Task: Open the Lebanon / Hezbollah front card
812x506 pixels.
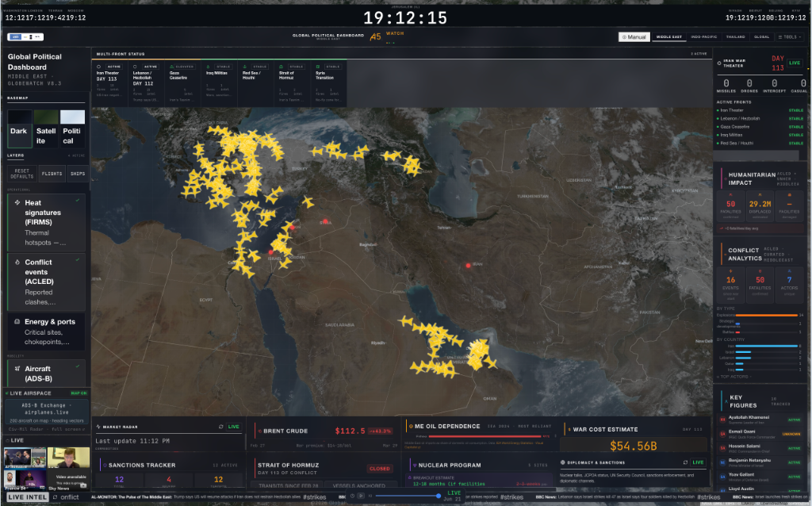Action: click(x=147, y=82)
